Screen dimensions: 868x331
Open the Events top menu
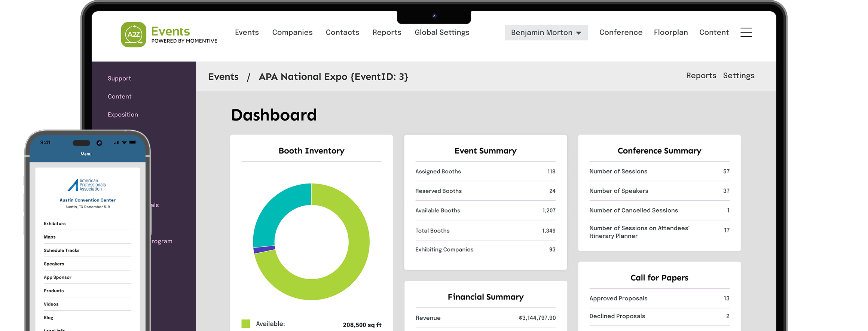click(x=247, y=33)
